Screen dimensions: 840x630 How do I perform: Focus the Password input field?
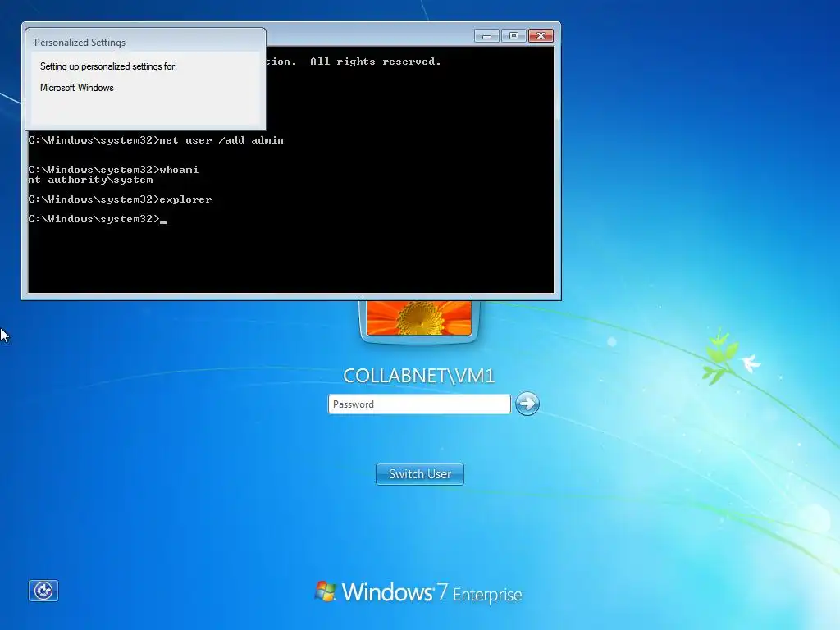(x=419, y=404)
